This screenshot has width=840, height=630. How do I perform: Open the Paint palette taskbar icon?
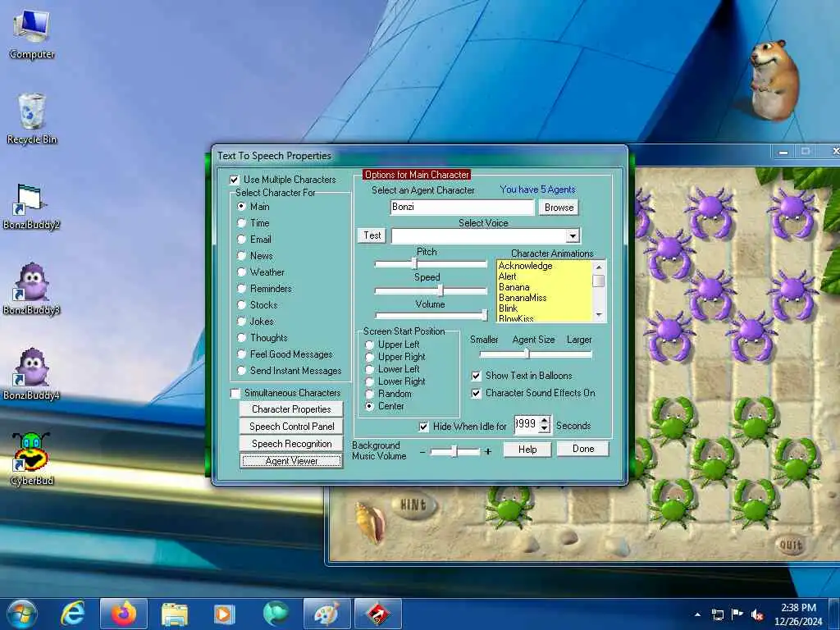point(326,614)
